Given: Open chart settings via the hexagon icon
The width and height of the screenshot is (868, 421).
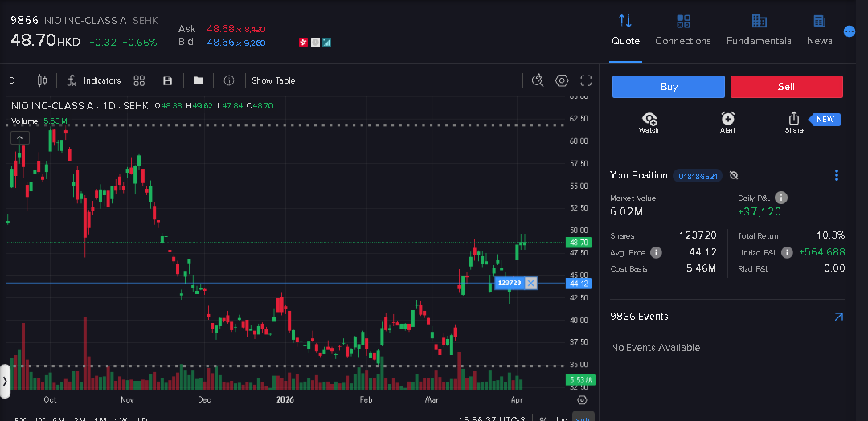Looking at the screenshot, I should 562,81.
